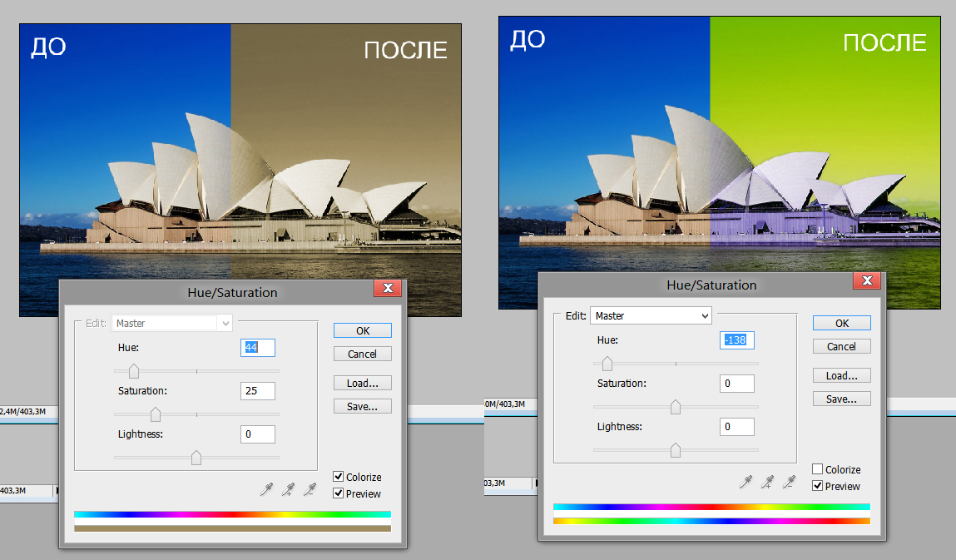Toggle Preview in the right dialog

tap(818, 486)
